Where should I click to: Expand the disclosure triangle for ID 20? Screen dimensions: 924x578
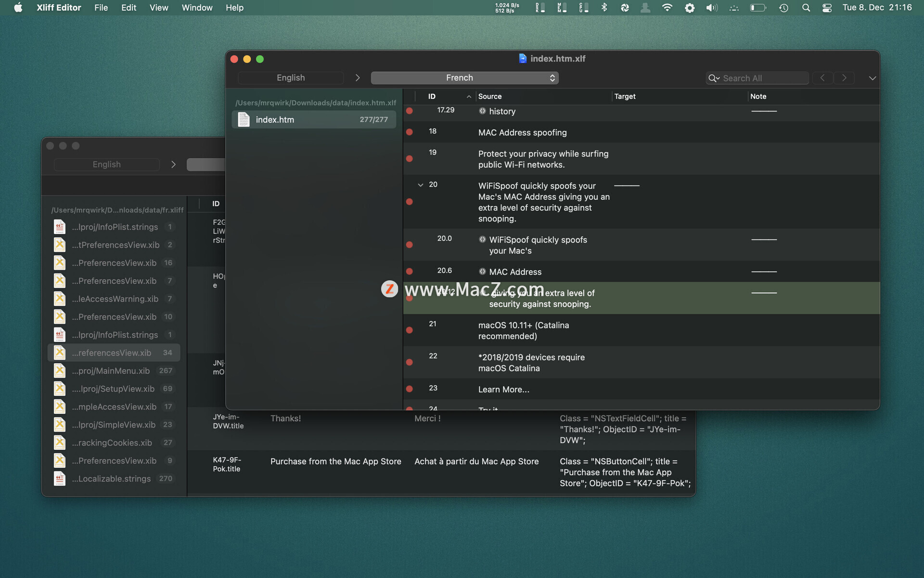click(x=421, y=185)
